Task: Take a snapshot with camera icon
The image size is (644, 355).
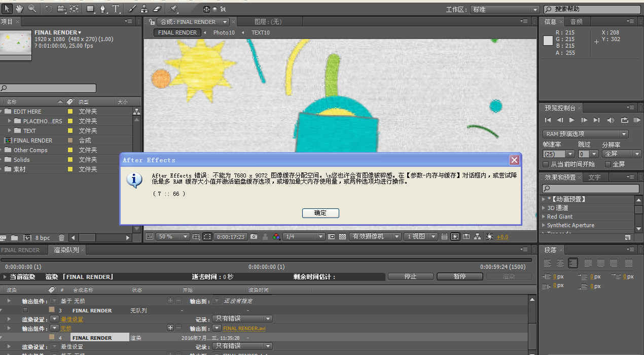Action: tap(254, 236)
